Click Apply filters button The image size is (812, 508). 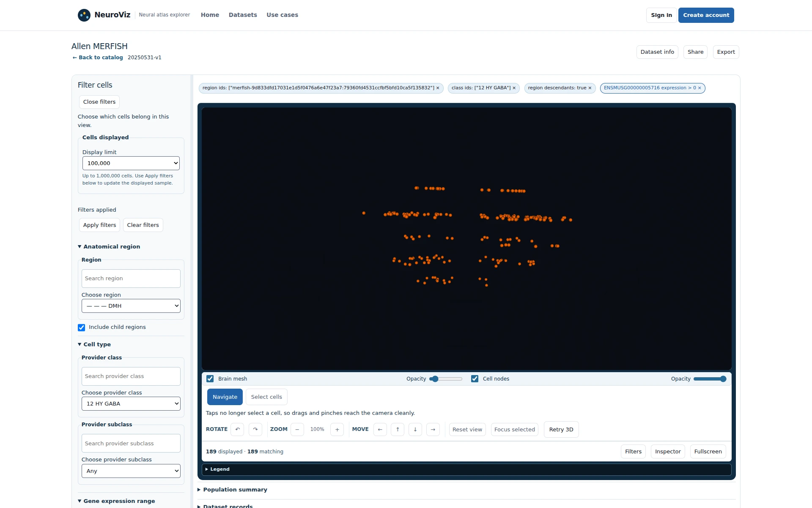(99, 225)
